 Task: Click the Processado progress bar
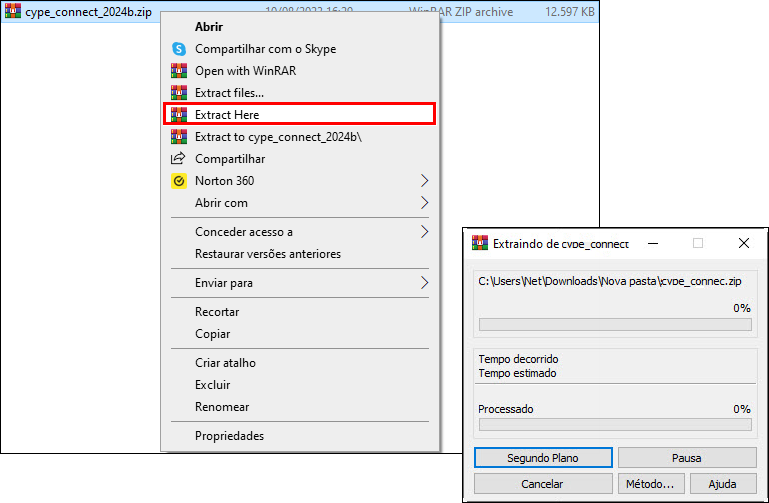coord(615,425)
